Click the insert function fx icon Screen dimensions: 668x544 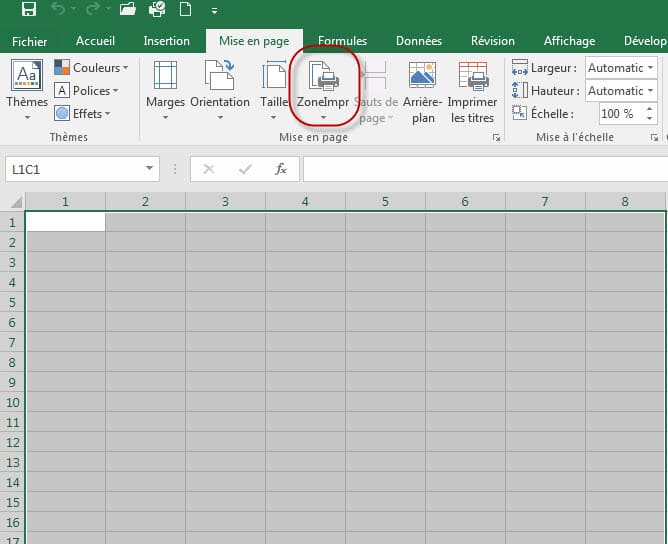(281, 169)
